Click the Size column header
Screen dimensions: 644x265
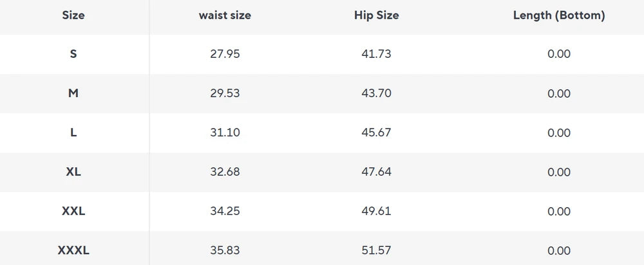click(73, 15)
